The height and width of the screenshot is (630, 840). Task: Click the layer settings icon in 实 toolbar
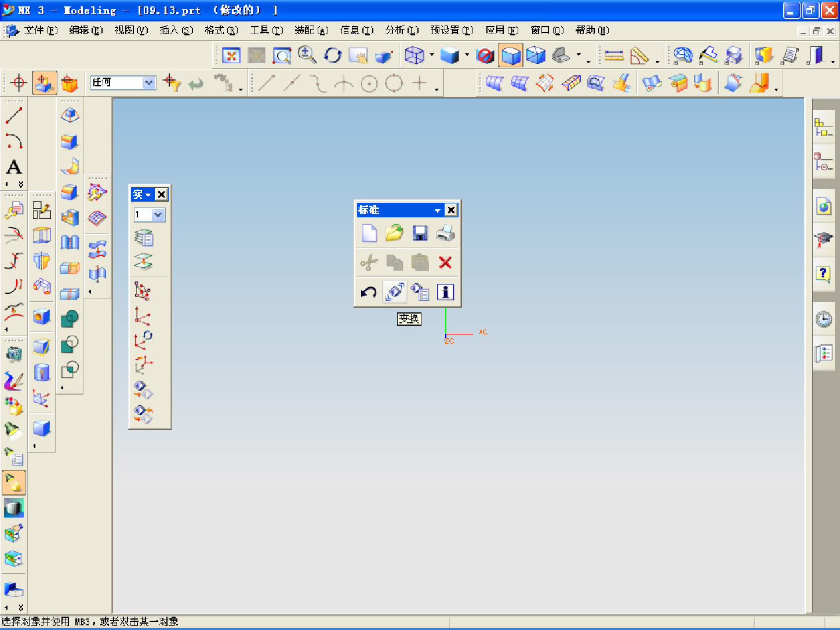[x=143, y=238]
